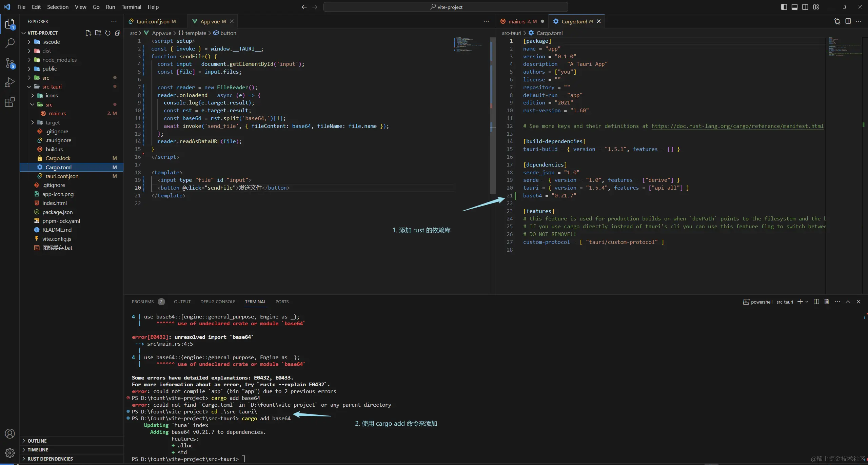Kill the terminal with trash icon

click(827, 302)
